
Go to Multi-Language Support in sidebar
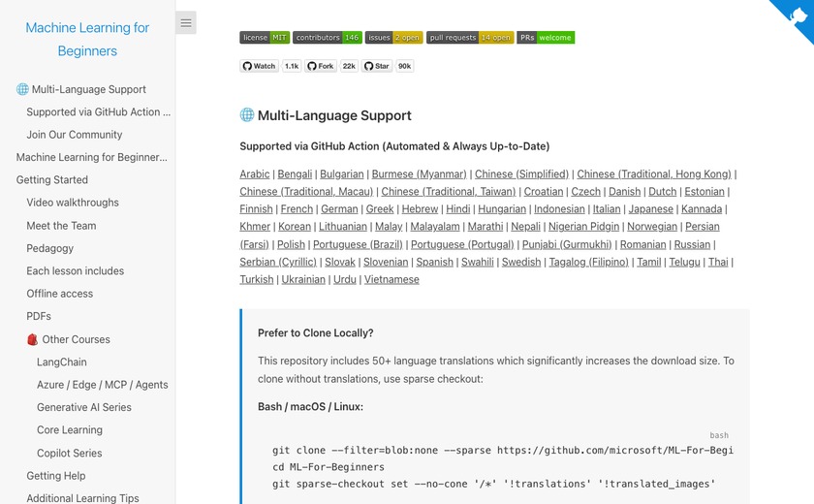(x=81, y=89)
